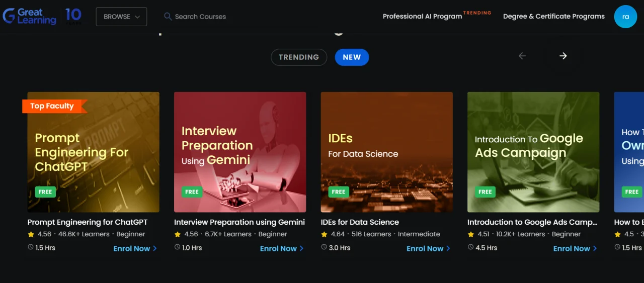Enrol Now in Introduction to Google Ads

click(575, 248)
